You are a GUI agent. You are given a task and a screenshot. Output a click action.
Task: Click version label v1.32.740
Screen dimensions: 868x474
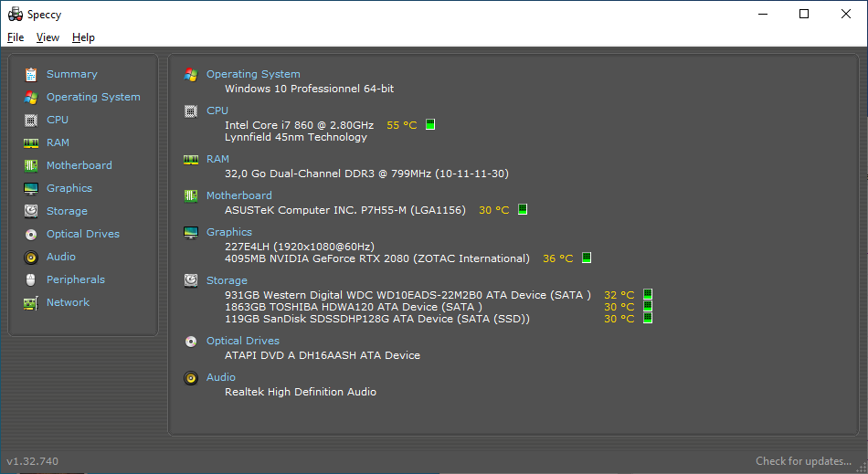click(x=32, y=460)
